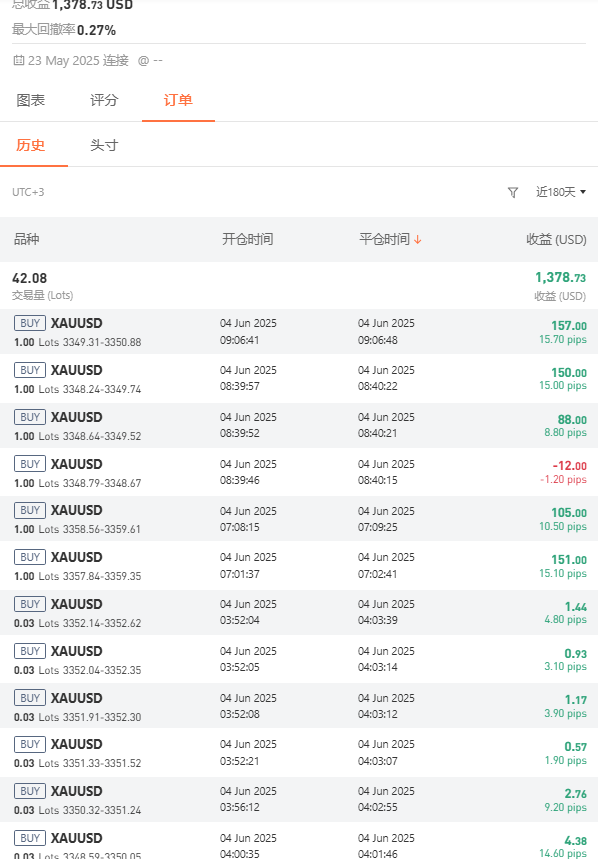The image size is (598, 859).
Task: Select the 历史 history sub-tab
Action: point(31,145)
